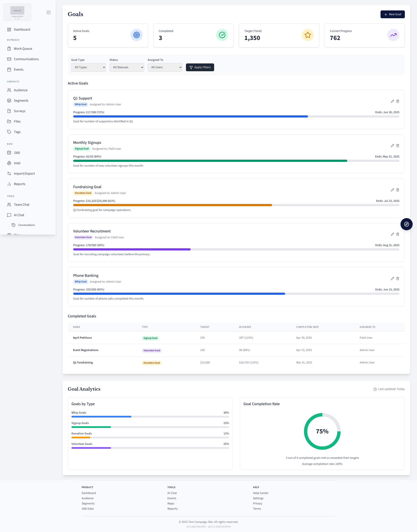
Task: Edit the Q1 Support goal
Action: click(x=392, y=101)
